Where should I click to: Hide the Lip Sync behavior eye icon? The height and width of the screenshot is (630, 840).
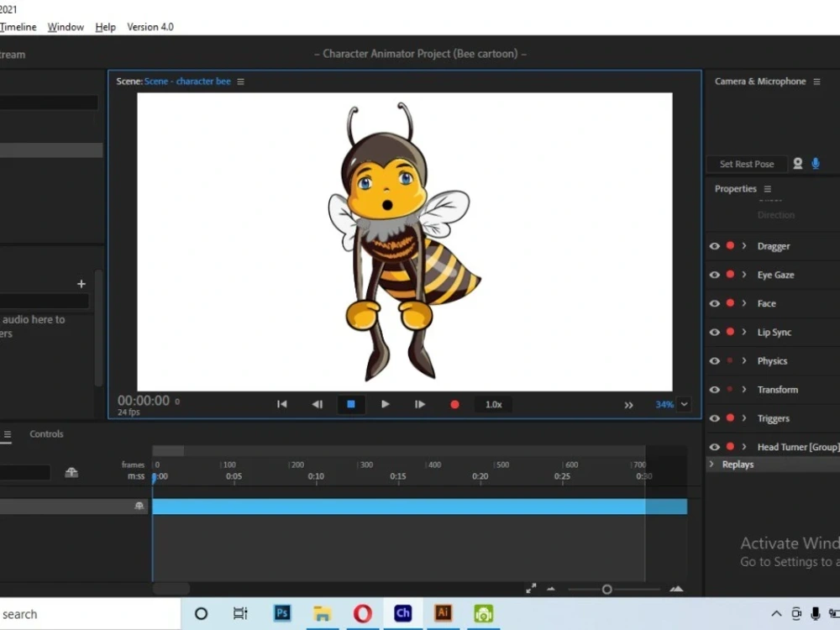pyautogui.click(x=715, y=332)
